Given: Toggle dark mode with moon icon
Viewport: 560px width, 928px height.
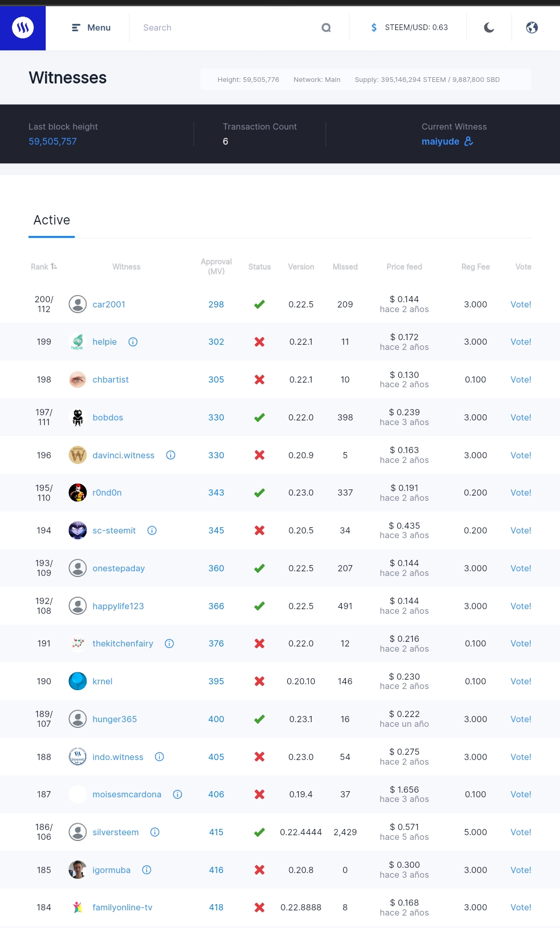Looking at the screenshot, I should tap(489, 27).
